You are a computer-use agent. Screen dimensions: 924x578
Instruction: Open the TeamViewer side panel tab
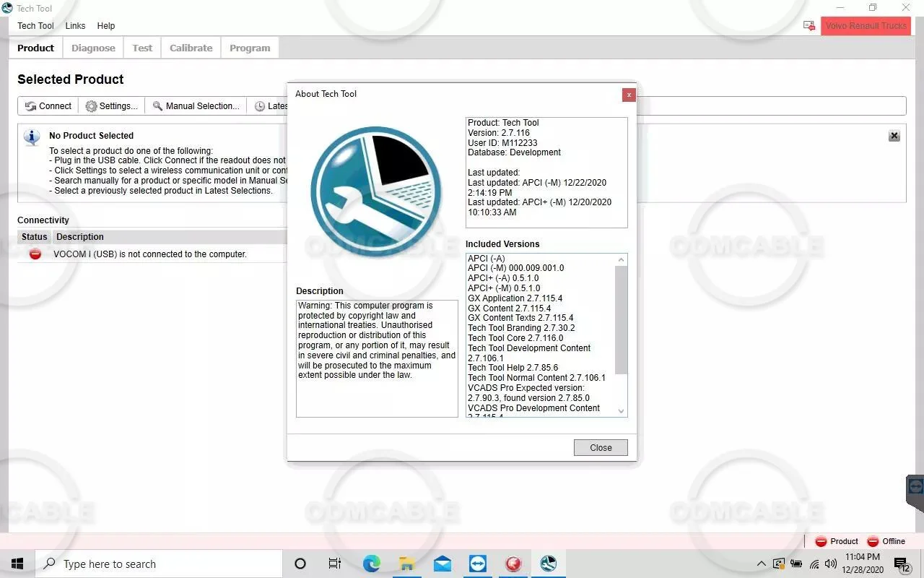pyautogui.click(x=915, y=493)
